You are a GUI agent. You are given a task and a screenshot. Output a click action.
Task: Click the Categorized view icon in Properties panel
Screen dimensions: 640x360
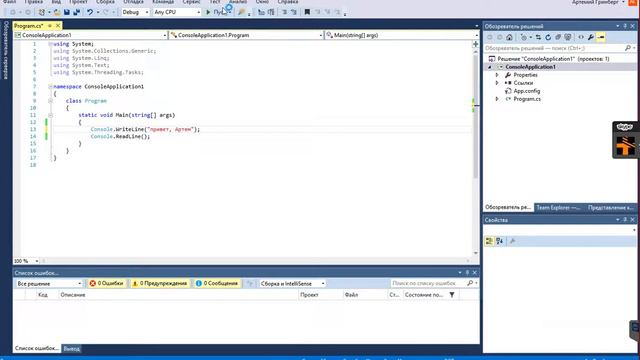click(489, 241)
